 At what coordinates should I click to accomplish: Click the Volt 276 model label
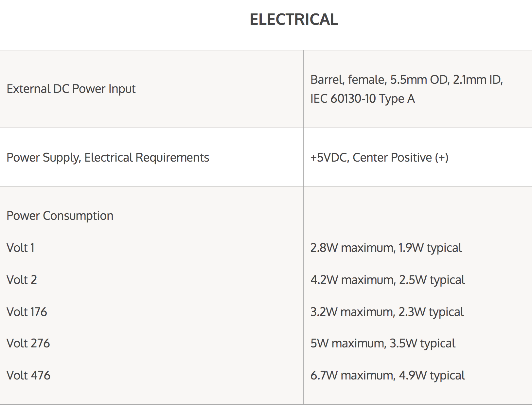coord(28,343)
